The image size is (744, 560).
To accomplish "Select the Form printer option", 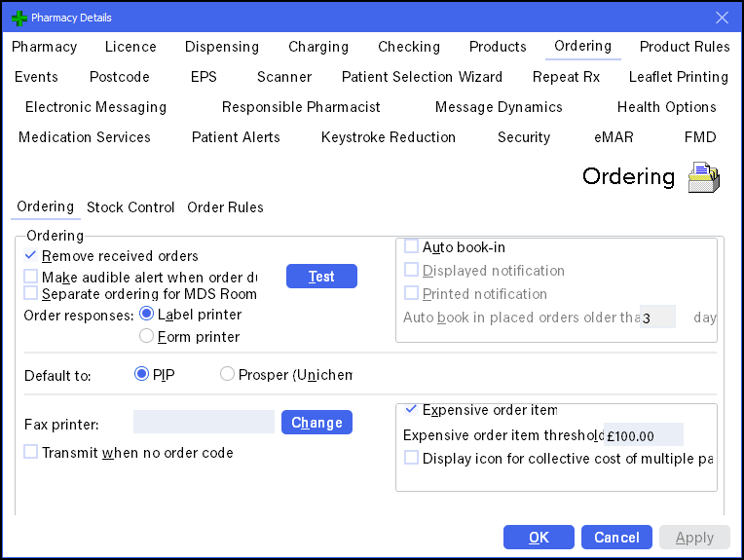I will 147,336.
